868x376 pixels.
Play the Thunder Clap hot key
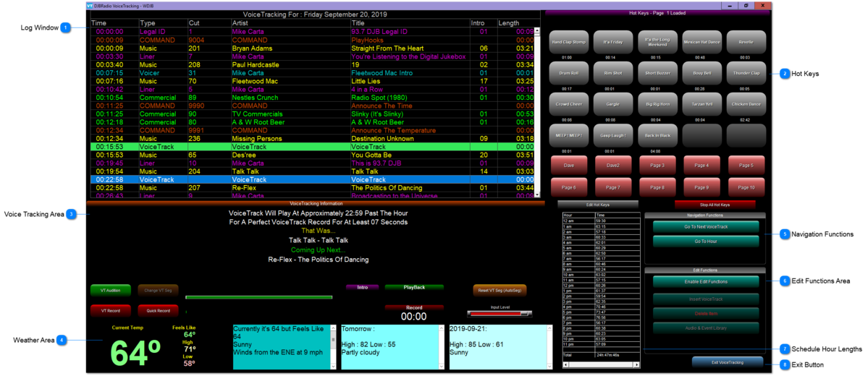[746, 73]
